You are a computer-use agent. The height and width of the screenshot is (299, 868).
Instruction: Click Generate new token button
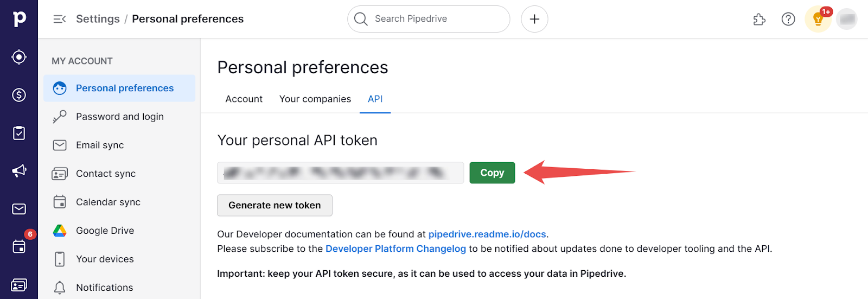coord(275,205)
